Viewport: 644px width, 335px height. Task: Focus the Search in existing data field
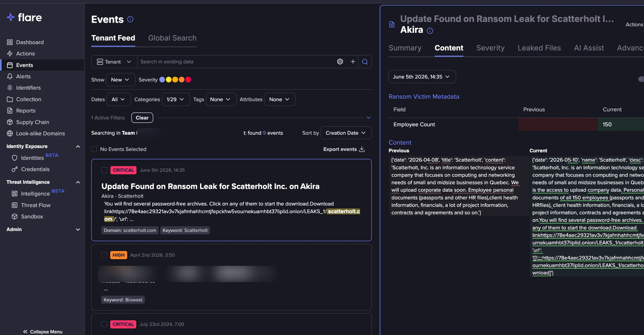236,62
